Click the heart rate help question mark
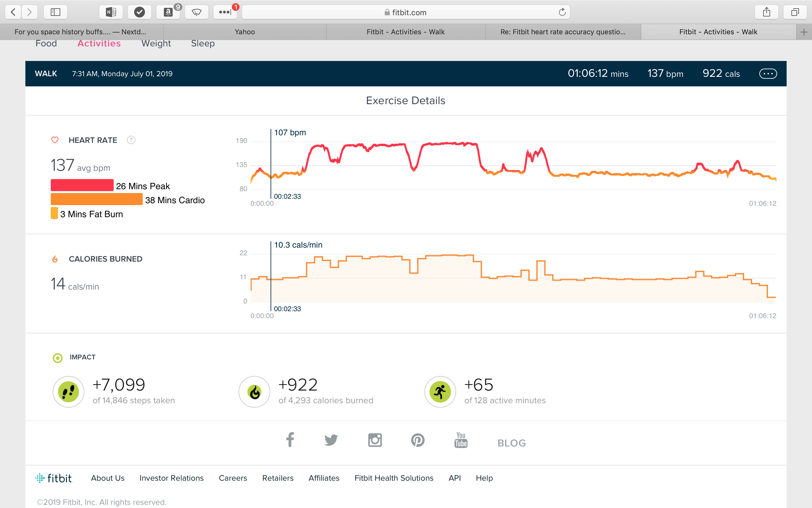 click(131, 140)
